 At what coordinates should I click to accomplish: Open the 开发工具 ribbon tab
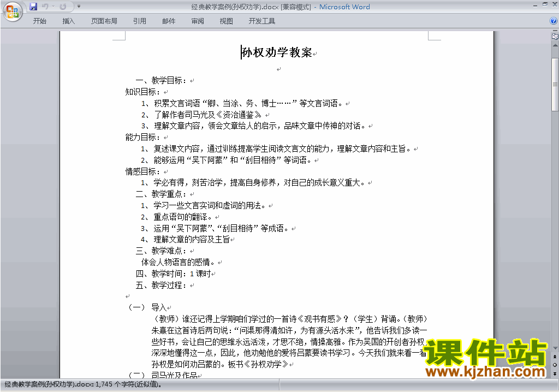click(261, 21)
